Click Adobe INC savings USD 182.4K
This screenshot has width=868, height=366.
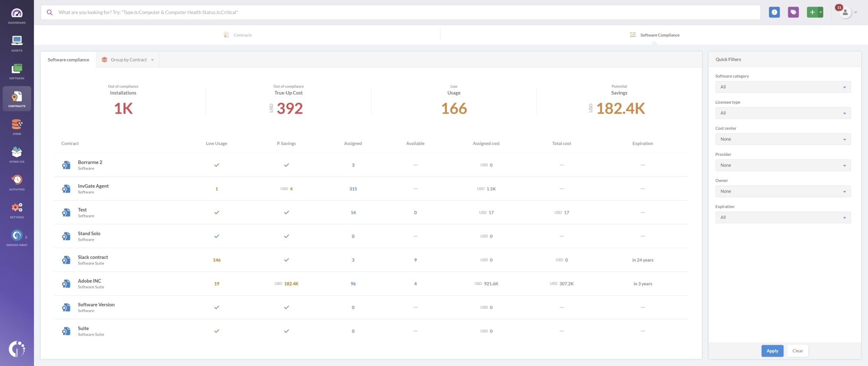pos(286,284)
